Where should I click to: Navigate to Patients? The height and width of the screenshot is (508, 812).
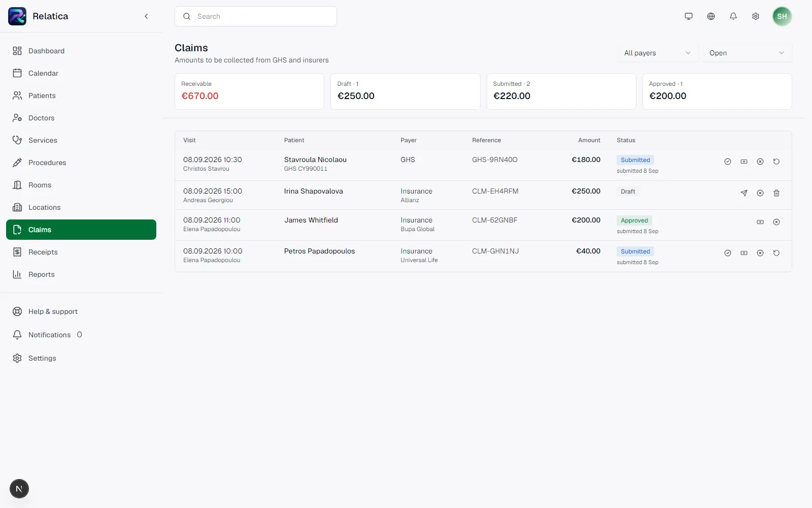coord(81,96)
